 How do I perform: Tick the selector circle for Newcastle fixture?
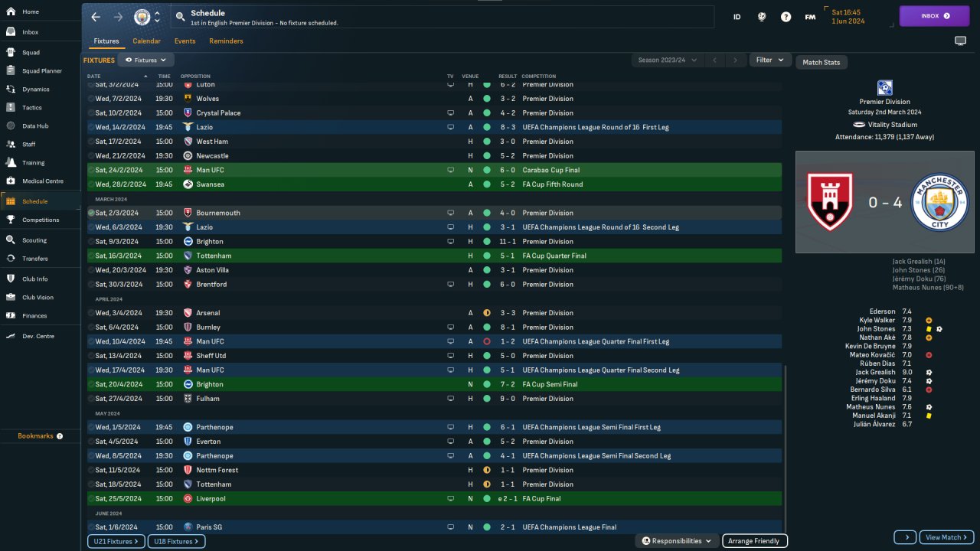pos(91,156)
